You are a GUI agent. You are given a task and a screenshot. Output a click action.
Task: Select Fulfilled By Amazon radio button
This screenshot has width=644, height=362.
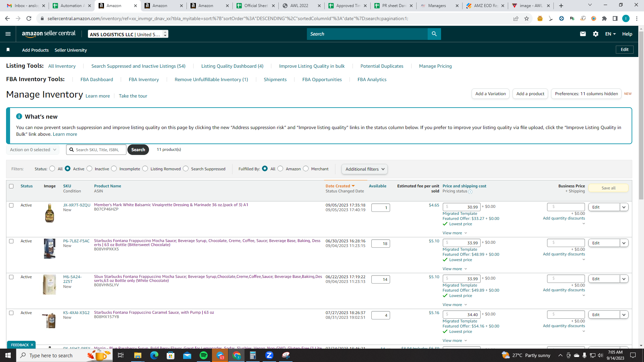point(280,169)
